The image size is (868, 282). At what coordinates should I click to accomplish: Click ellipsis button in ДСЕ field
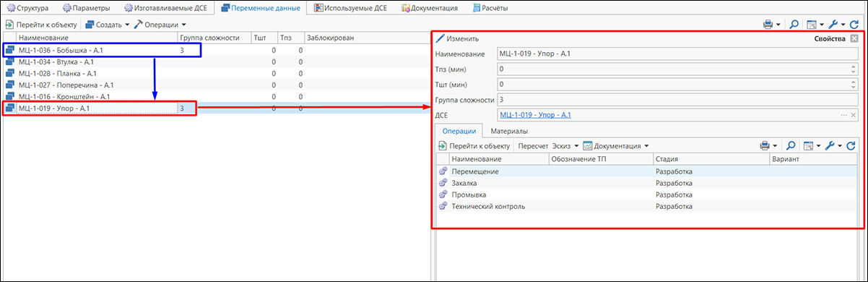click(843, 116)
